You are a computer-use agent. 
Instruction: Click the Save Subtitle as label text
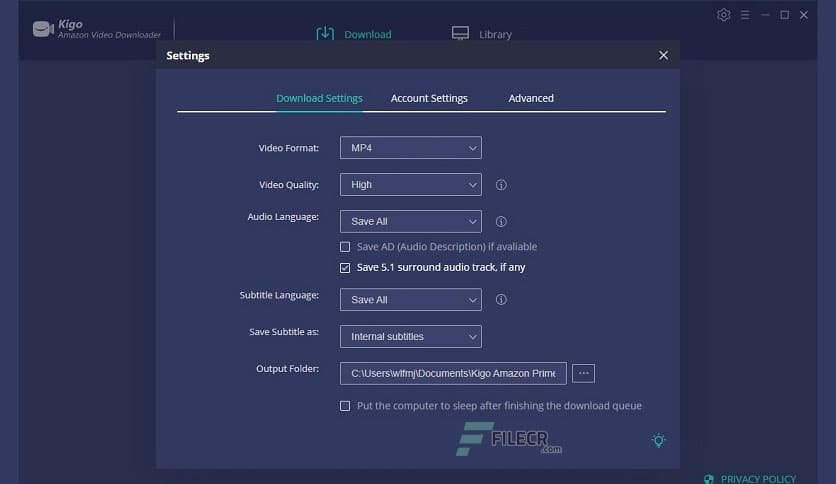coord(284,332)
